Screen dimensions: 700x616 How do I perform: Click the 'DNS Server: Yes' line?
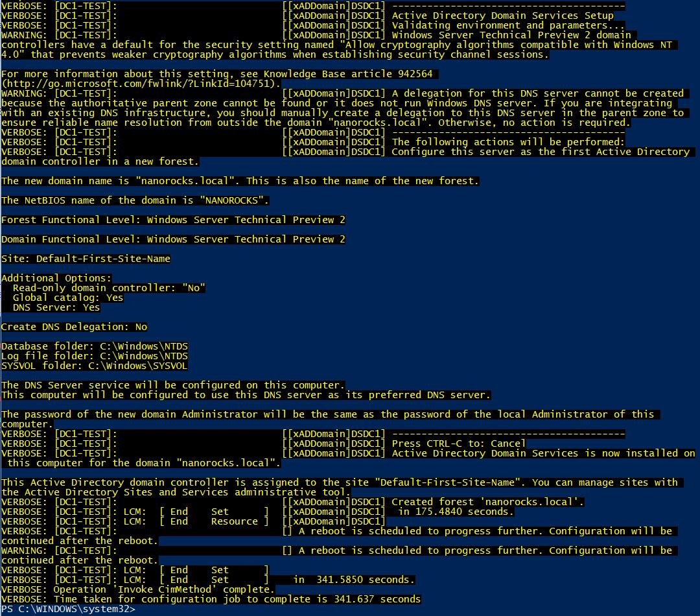[56, 307]
